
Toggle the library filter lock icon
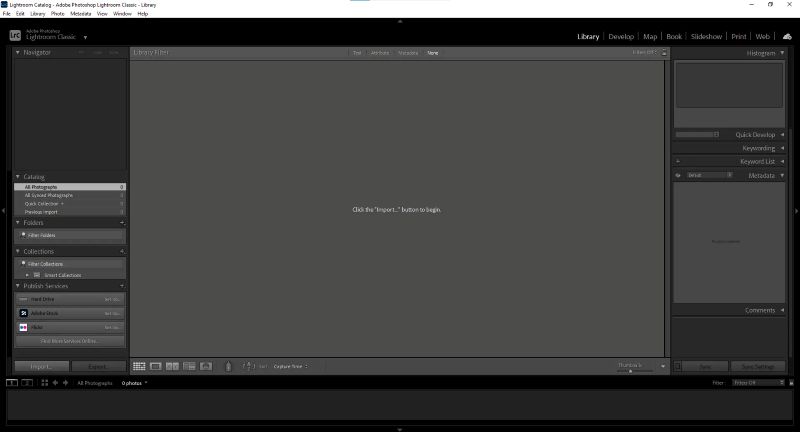(x=664, y=52)
